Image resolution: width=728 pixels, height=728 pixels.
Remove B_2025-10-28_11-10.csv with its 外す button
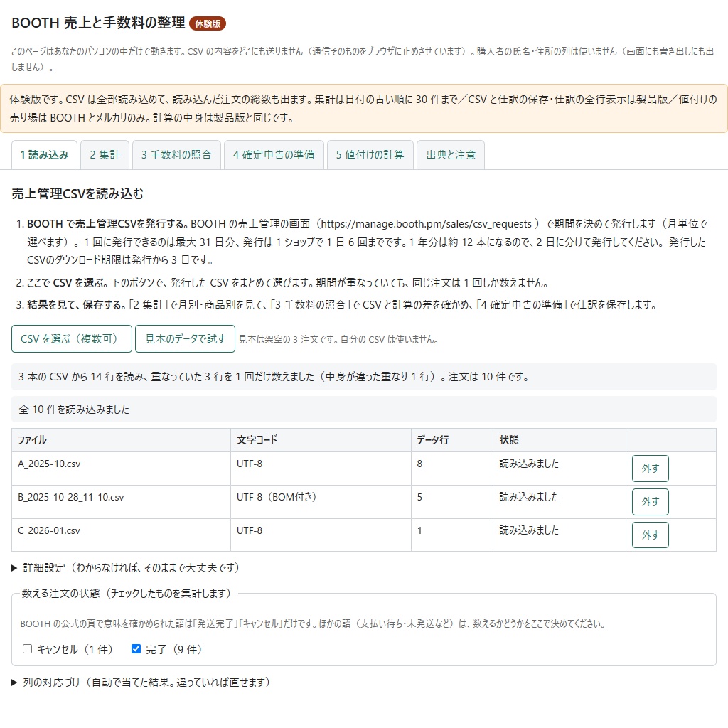651,502
